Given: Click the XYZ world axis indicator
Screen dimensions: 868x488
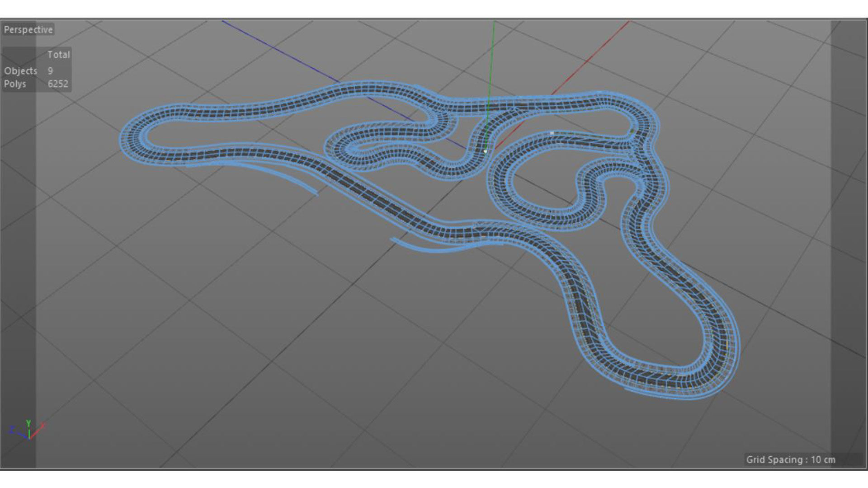Looking at the screenshot, I should coord(28,430).
